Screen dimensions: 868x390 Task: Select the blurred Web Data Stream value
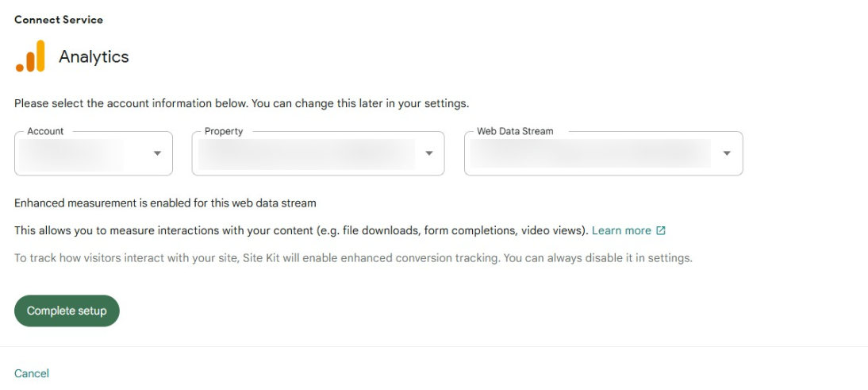click(x=590, y=153)
